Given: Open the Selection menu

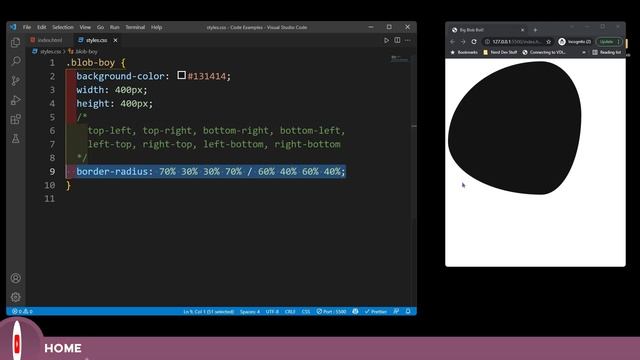Looking at the screenshot, I should [63, 27].
